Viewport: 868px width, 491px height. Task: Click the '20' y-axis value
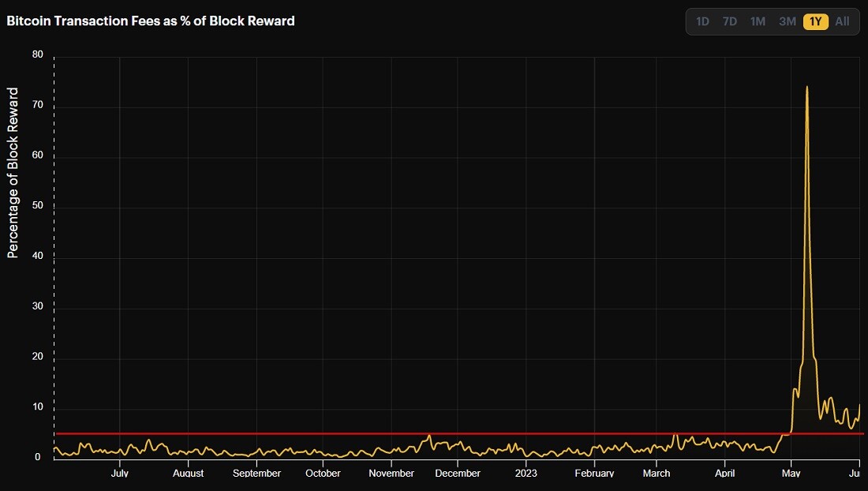[x=38, y=357]
